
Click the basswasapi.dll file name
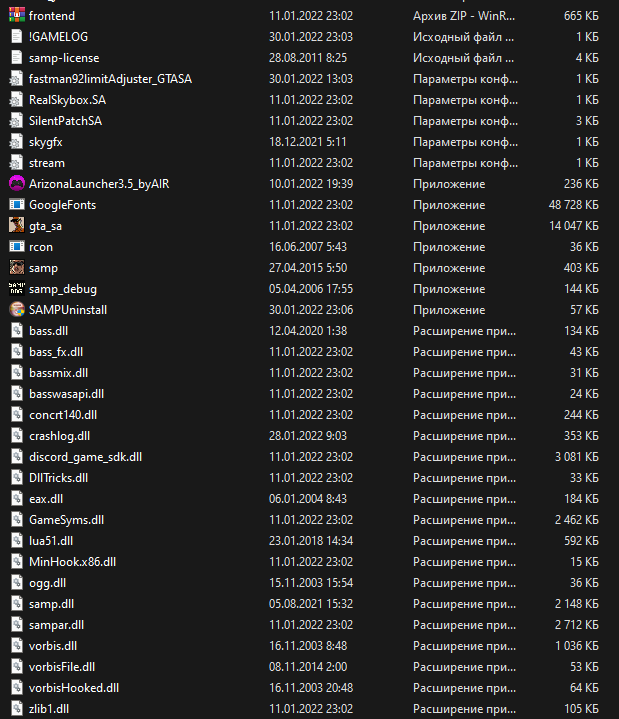[x=66, y=394]
